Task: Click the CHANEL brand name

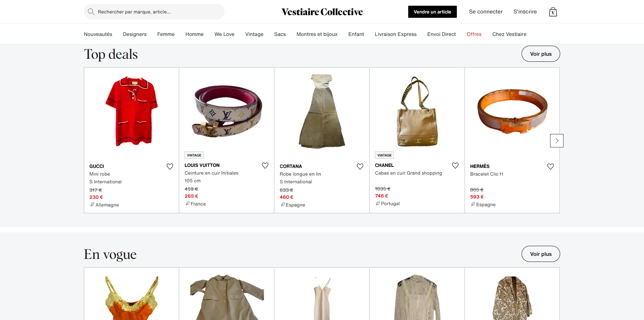Action: click(384, 165)
